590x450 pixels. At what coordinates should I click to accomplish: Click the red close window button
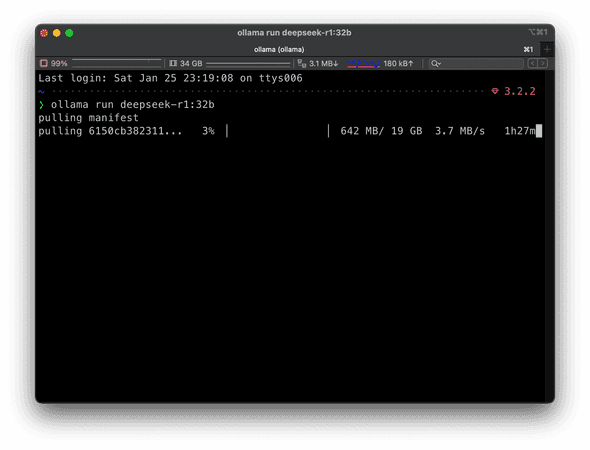(x=44, y=33)
